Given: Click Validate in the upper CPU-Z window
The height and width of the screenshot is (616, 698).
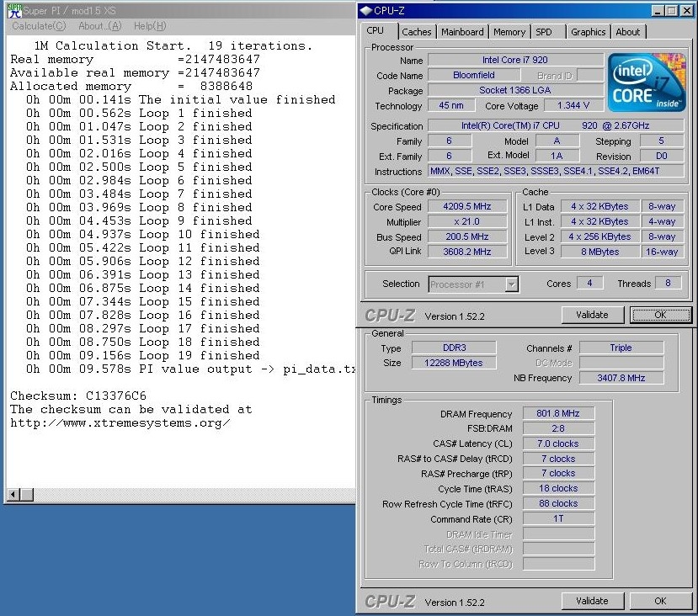Looking at the screenshot, I should (x=592, y=315).
